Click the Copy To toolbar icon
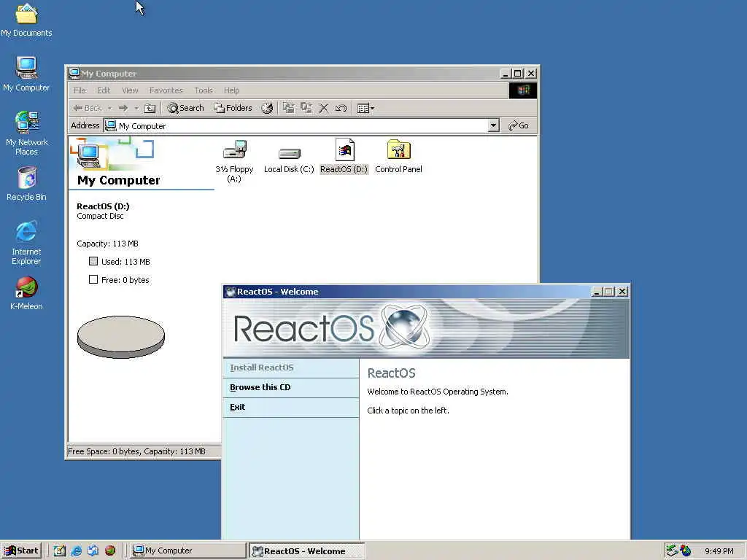Image resolution: width=747 pixels, height=560 pixels. point(306,108)
